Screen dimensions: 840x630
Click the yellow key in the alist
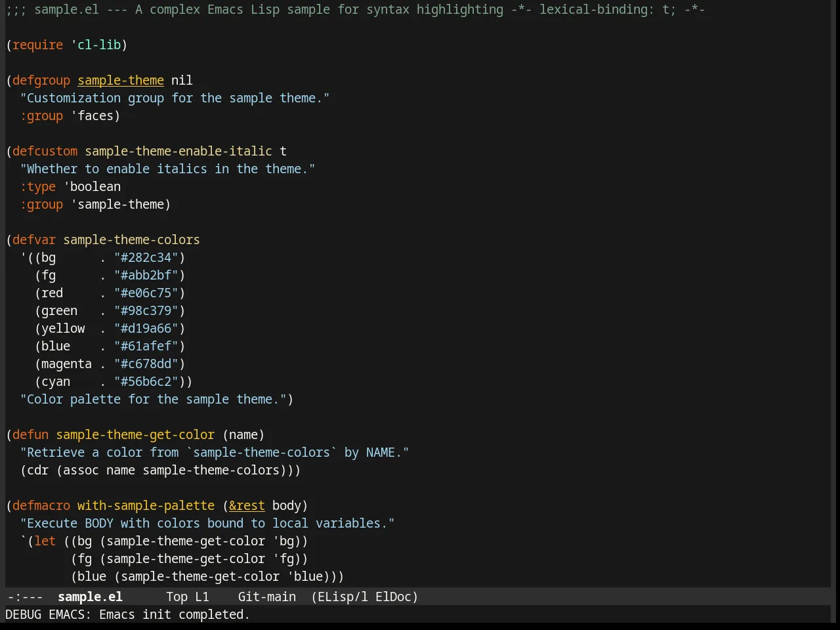tap(63, 328)
